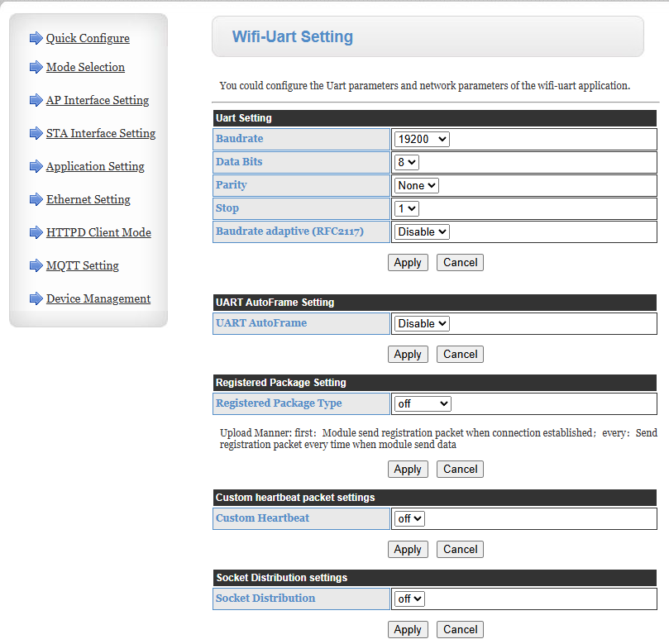Click the arrow icon beside AP Interface Setting
This screenshot has height=644, width=669.
(x=36, y=100)
